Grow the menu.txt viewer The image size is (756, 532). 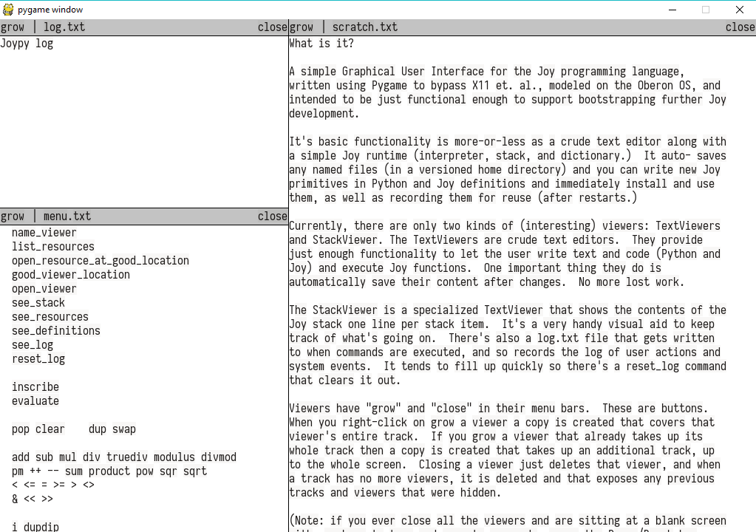(x=13, y=216)
